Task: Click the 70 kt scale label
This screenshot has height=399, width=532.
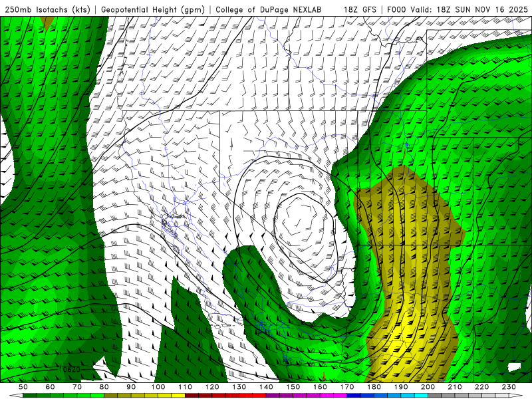Action: pos(77,387)
